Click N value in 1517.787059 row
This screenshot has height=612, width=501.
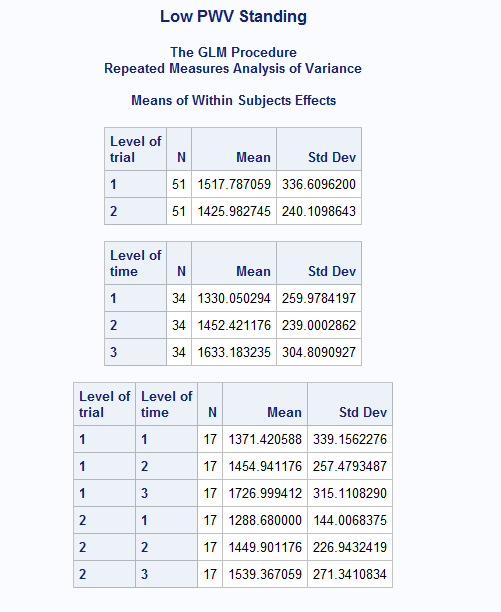point(179,184)
